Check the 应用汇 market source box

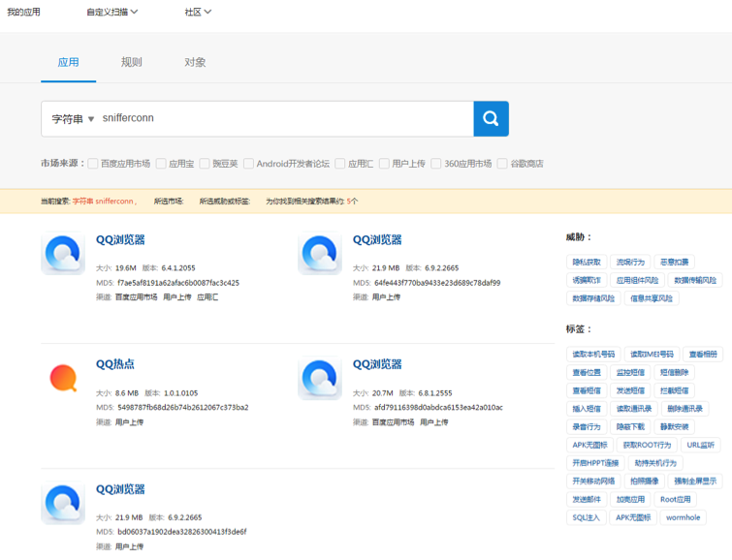tap(340, 164)
